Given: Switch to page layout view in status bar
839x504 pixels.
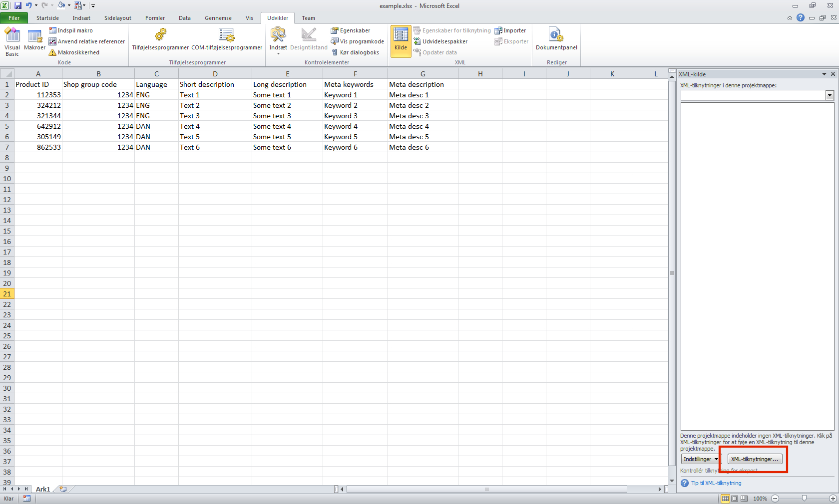Looking at the screenshot, I should pyautogui.click(x=735, y=499).
